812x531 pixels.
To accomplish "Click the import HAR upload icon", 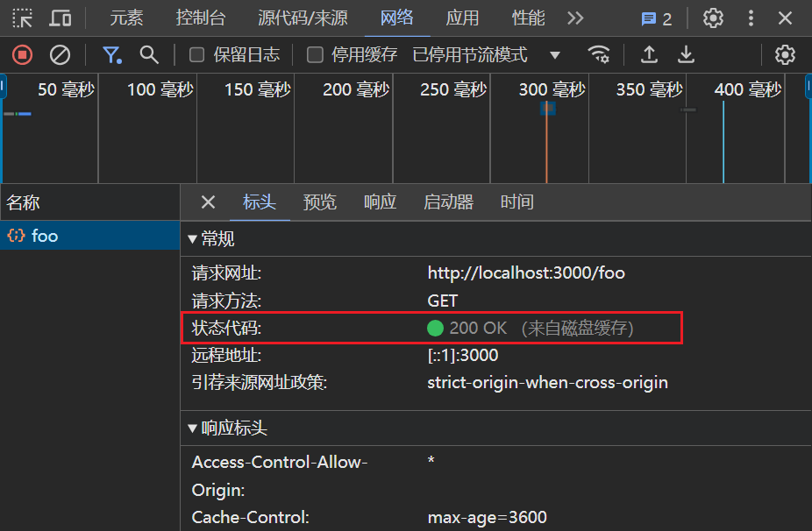I will pyautogui.click(x=649, y=54).
